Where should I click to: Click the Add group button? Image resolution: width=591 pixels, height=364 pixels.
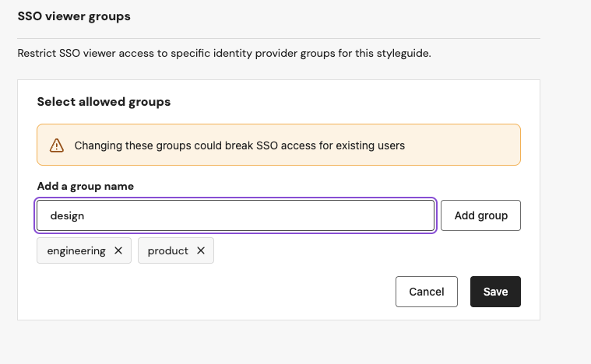click(480, 215)
